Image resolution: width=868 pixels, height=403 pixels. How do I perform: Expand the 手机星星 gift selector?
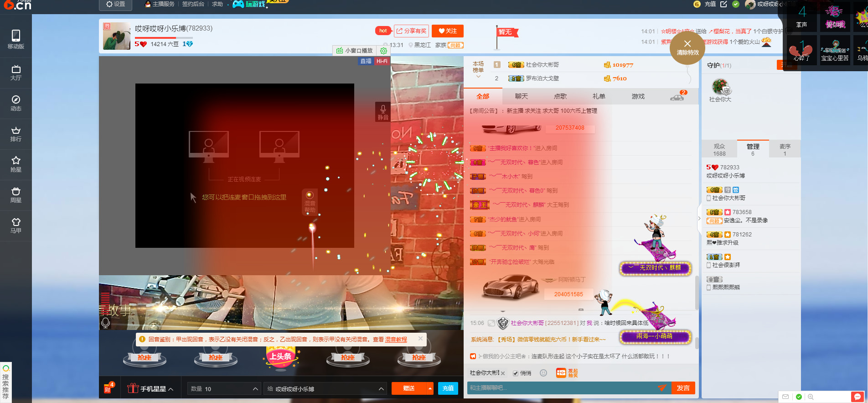[x=150, y=388]
